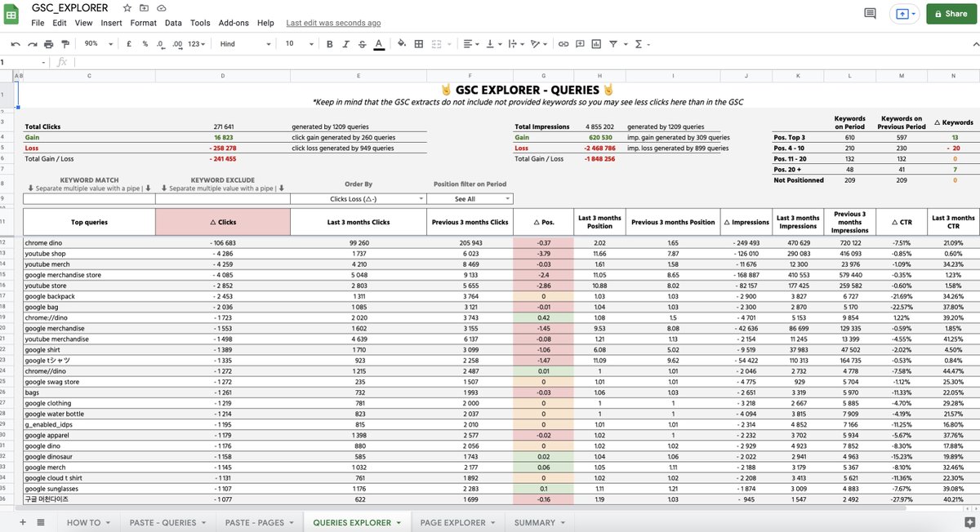Toggle bold formatting
Viewport: 980px width, 532px height.
pyautogui.click(x=330, y=44)
